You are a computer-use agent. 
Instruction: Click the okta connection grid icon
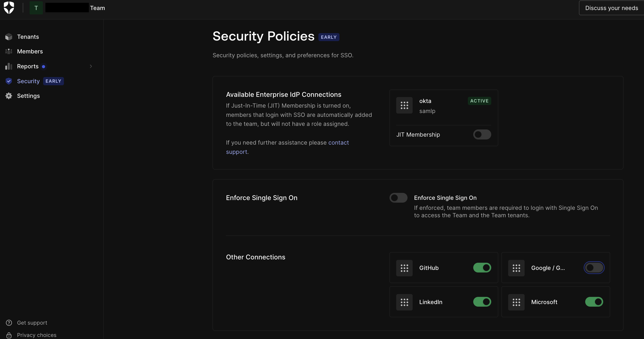(404, 105)
